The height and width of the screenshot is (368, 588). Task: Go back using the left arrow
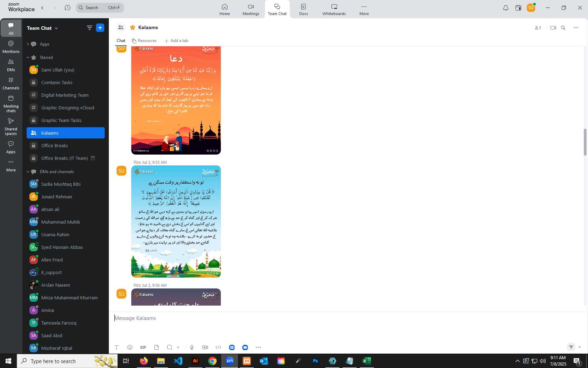[x=42, y=8]
